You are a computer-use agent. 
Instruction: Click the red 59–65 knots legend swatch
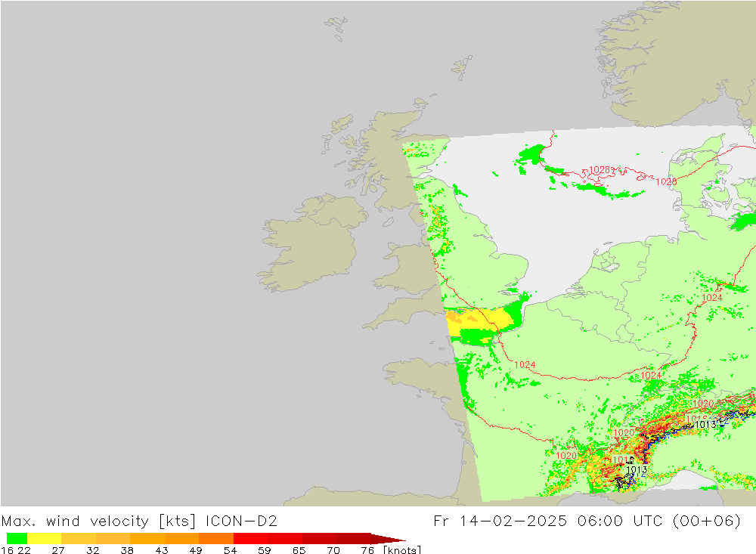285,538
